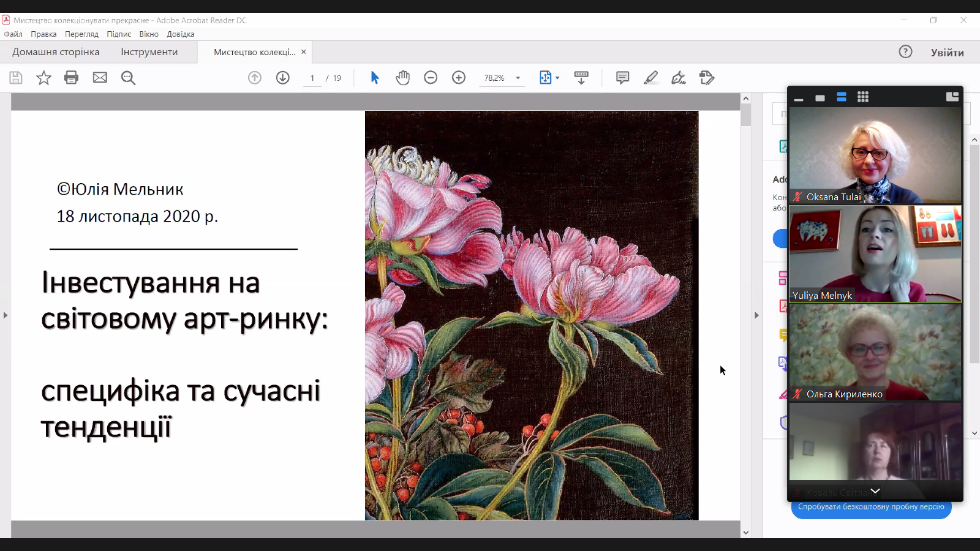
Task: Open the Правка menu
Action: point(43,34)
